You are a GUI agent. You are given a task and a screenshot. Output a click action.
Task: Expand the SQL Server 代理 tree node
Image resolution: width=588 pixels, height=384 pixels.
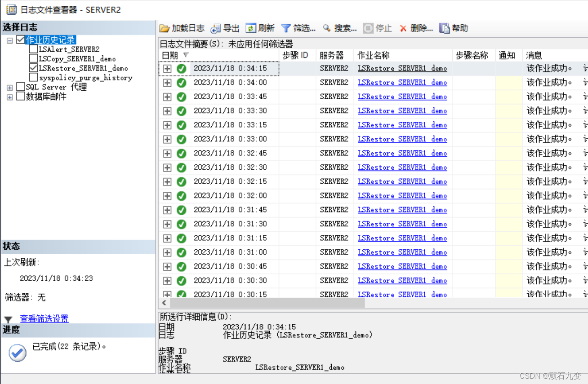10,88
